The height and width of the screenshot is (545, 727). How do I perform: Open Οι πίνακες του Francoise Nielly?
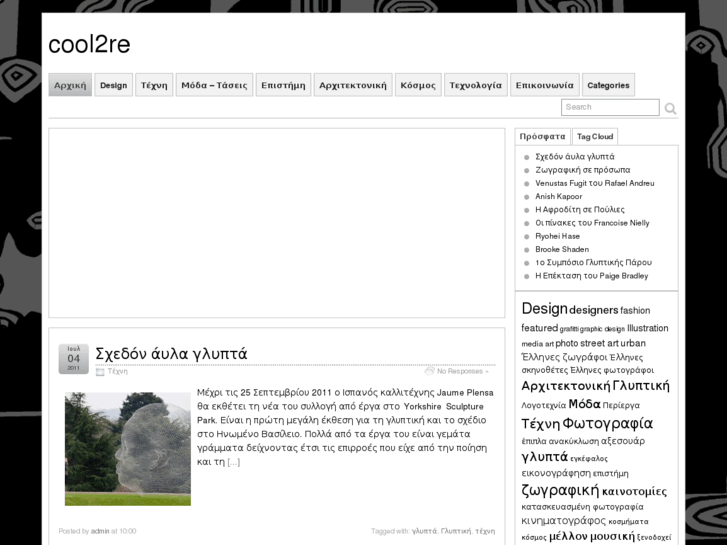pyautogui.click(x=592, y=223)
